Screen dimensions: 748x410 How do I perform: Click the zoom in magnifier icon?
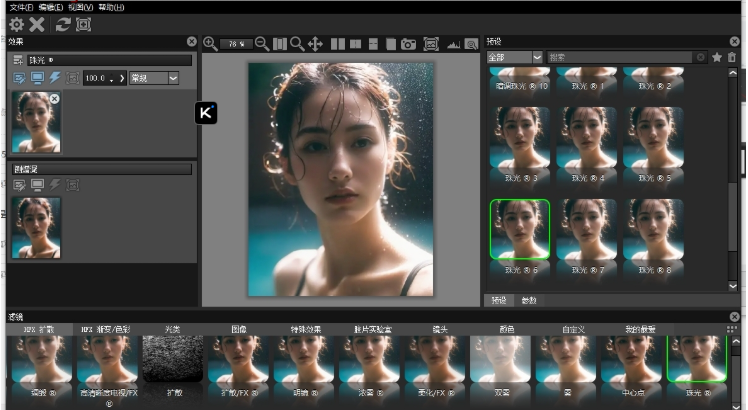pyautogui.click(x=210, y=44)
